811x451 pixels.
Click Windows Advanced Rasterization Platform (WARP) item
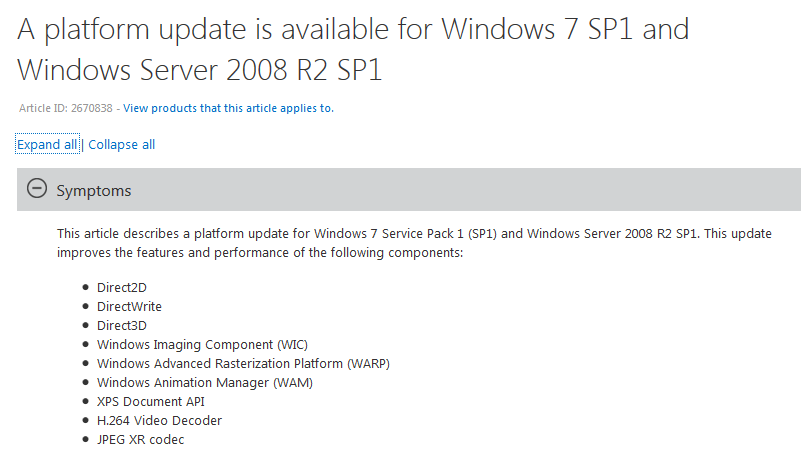[x=243, y=364]
